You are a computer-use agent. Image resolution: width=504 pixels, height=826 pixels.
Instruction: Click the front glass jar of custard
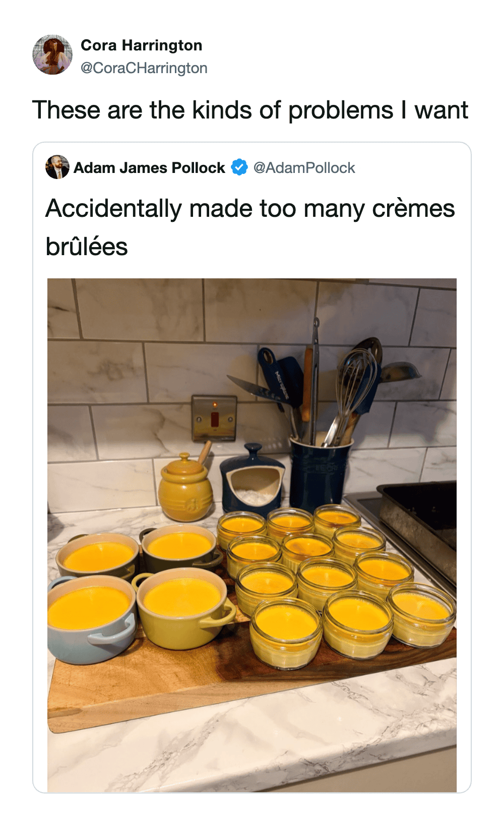(286, 634)
